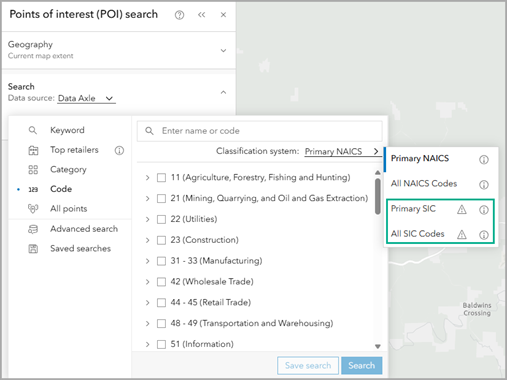Select the Top retailers search option
507x380 pixels.
tap(74, 150)
